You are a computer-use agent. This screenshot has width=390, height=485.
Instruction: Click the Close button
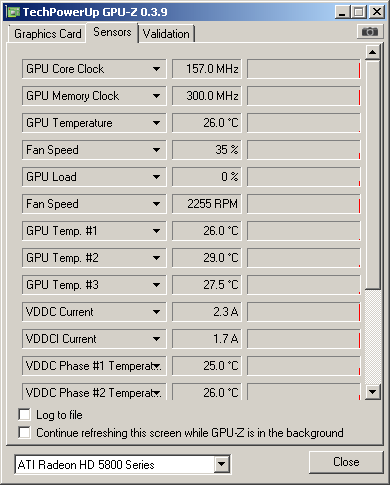pos(346,462)
